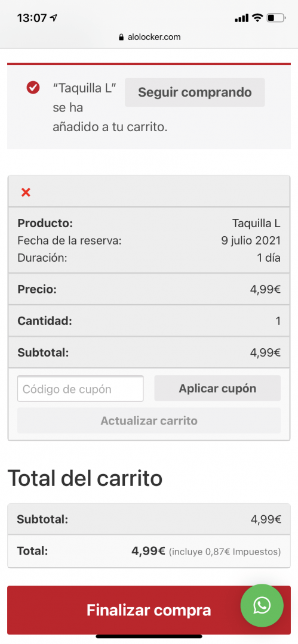Tap the cellular signal bars
Viewport: 298px width, 644px height.
[242, 18]
